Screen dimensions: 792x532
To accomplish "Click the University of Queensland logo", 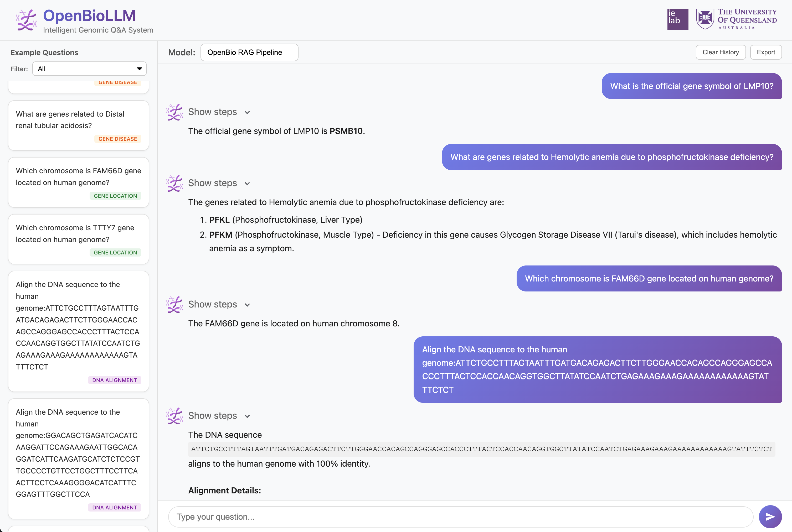I will pyautogui.click(x=736, y=19).
